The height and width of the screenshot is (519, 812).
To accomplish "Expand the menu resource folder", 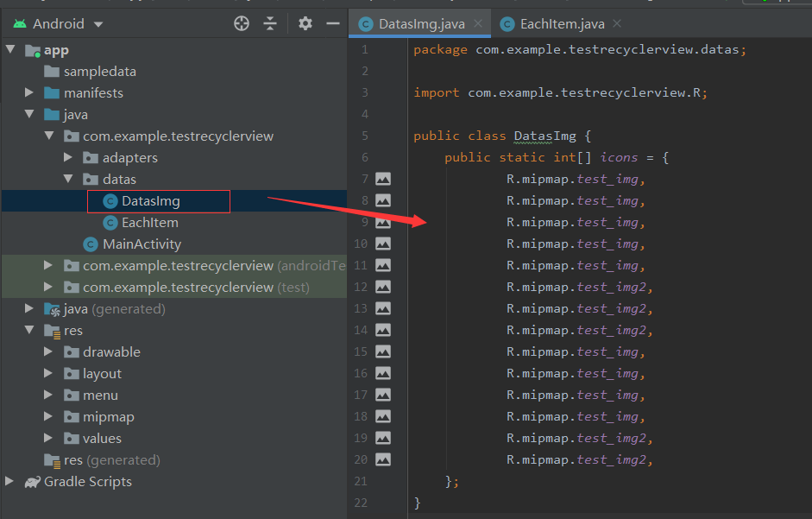I will click(47, 396).
